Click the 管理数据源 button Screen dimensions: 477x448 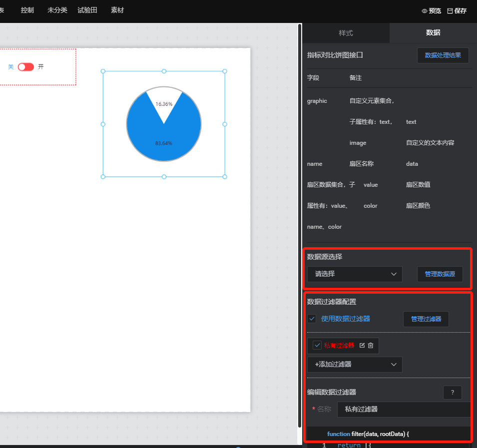[x=440, y=274]
